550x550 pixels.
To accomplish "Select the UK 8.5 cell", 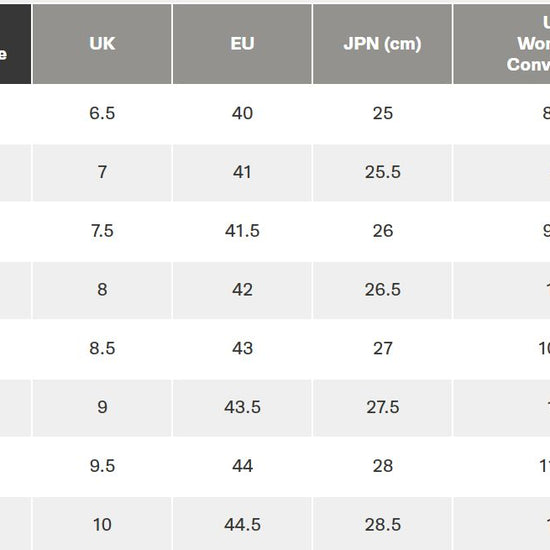I will click(x=102, y=349).
